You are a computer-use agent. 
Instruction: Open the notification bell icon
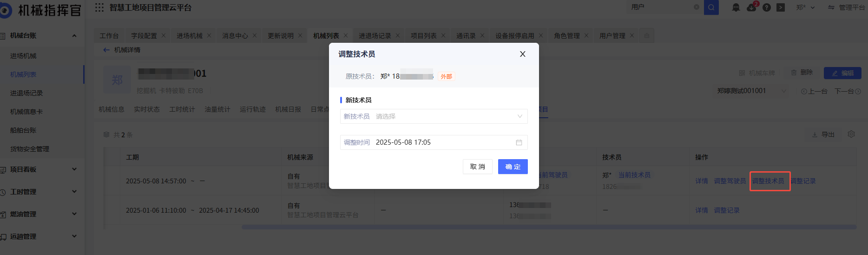736,7
